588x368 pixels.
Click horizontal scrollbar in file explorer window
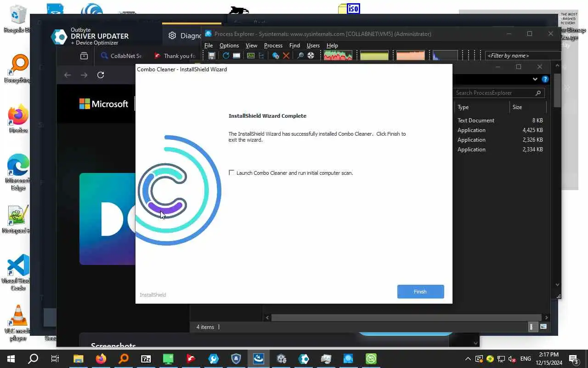click(407, 317)
